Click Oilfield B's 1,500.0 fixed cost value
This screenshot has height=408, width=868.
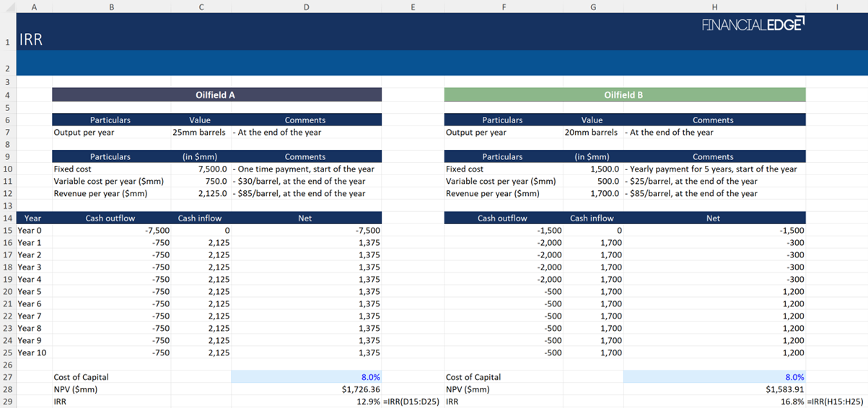605,169
